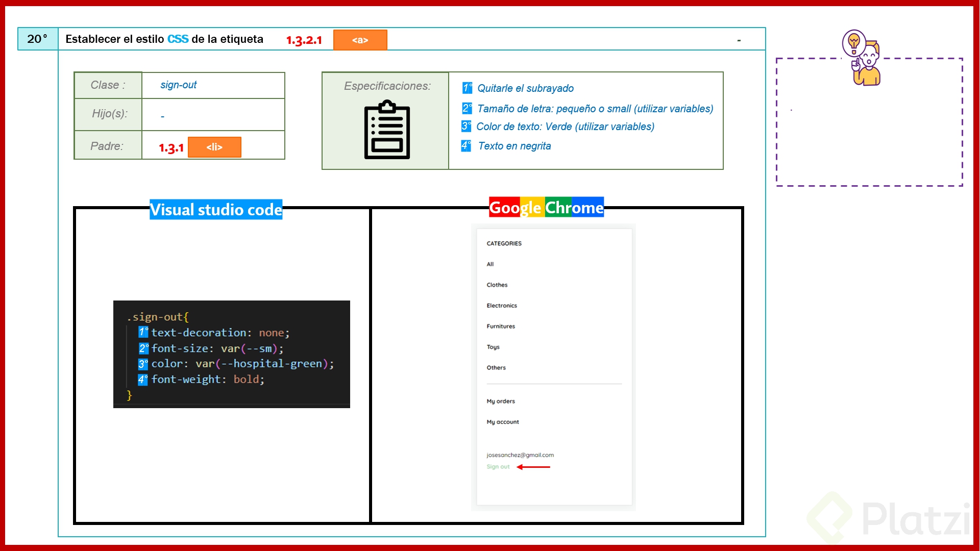Screen dimensions: 980x551
Task: Expand the Others category
Action: point(496,367)
